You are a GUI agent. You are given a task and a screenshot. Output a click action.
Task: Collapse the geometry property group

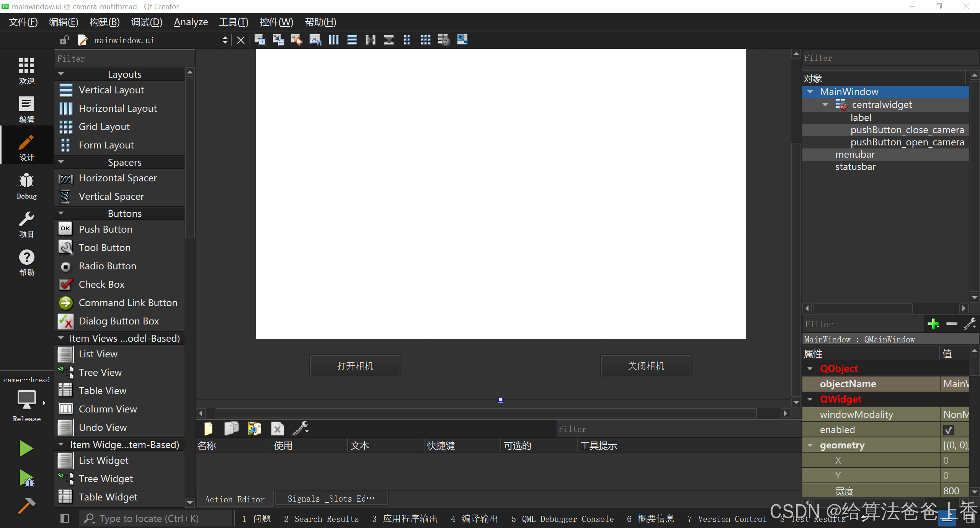(x=810, y=445)
